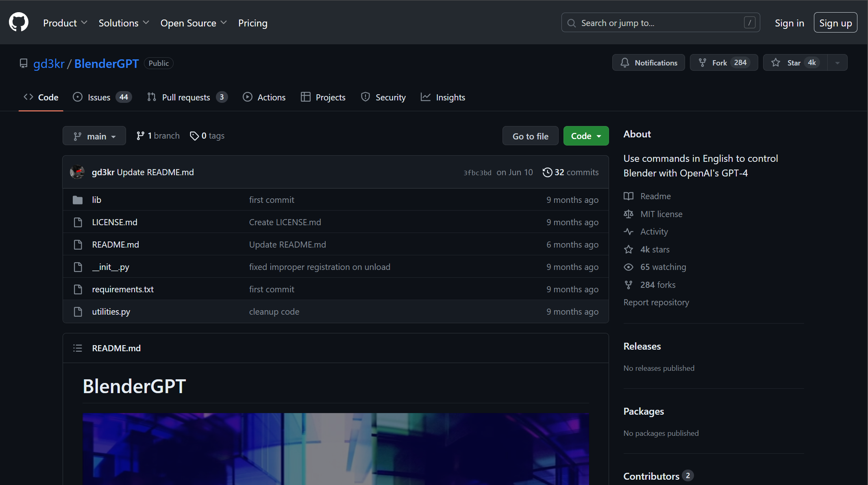Expand the Product menu
Viewport: 868px width, 485px height.
65,23
